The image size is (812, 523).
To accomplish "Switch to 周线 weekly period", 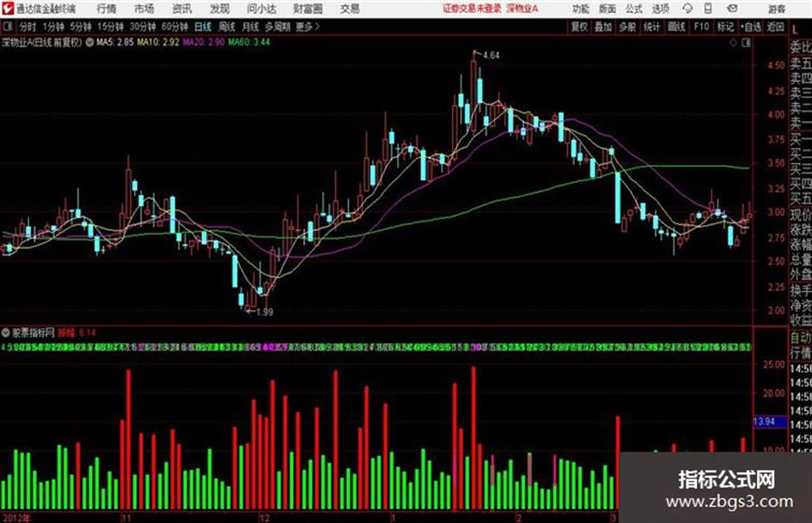I will 227,27.
